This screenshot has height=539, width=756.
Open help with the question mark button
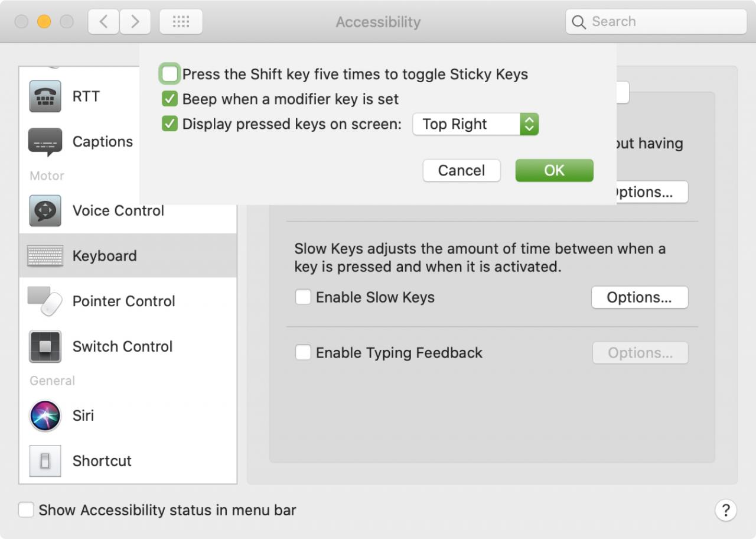point(726,509)
